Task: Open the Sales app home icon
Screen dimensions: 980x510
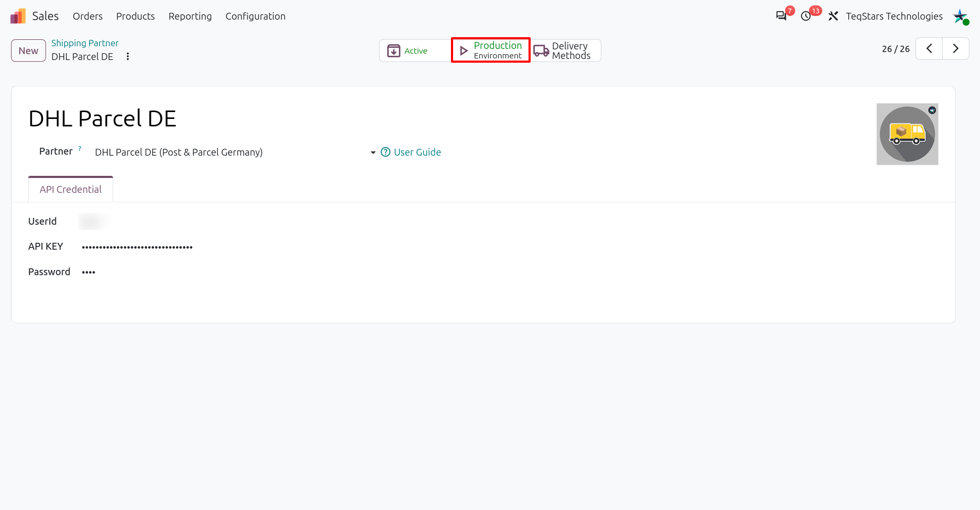Action: [x=18, y=16]
